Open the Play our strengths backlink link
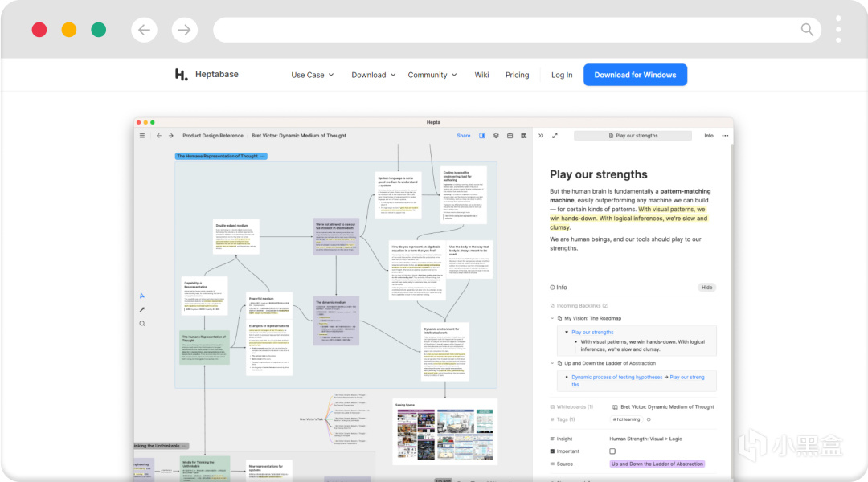 [592, 332]
